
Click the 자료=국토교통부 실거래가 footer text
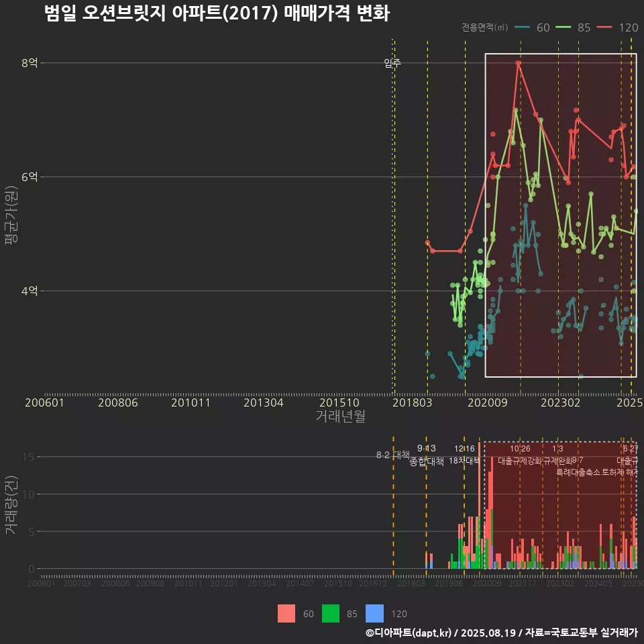click(581, 633)
